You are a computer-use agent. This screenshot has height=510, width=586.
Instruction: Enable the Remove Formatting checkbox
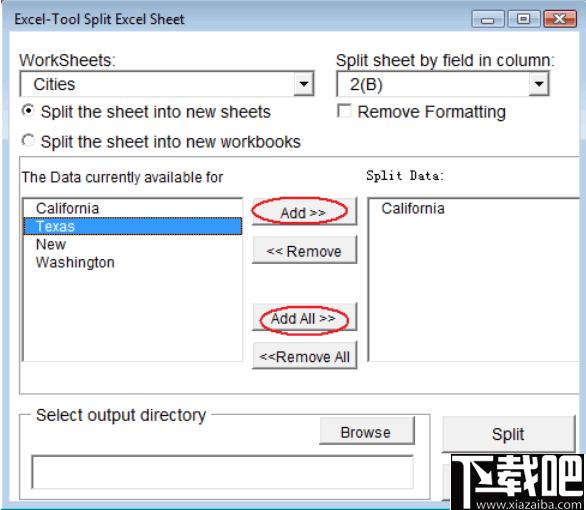click(344, 111)
